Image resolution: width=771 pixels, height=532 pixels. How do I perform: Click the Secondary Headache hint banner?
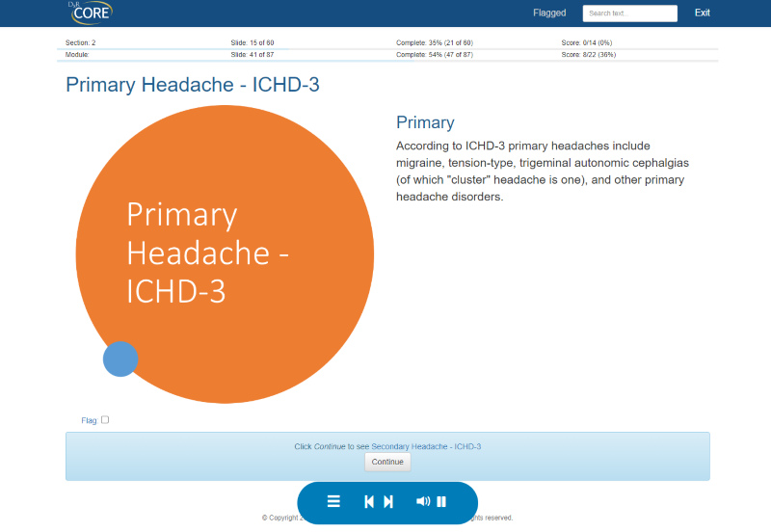[387, 446]
